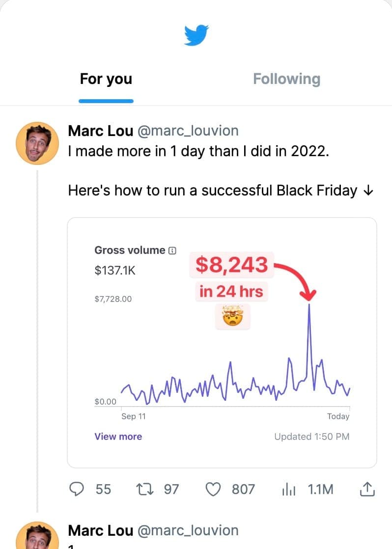This screenshot has width=392, height=549.
Task: Click the Updated 1:50 PM timestamp
Action: pyautogui.click(x=311, y=437)
